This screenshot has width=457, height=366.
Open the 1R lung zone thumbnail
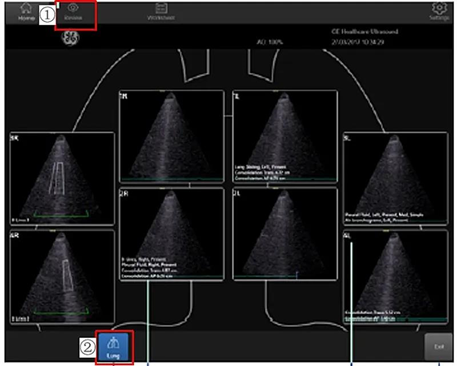(x=172, y=137)
